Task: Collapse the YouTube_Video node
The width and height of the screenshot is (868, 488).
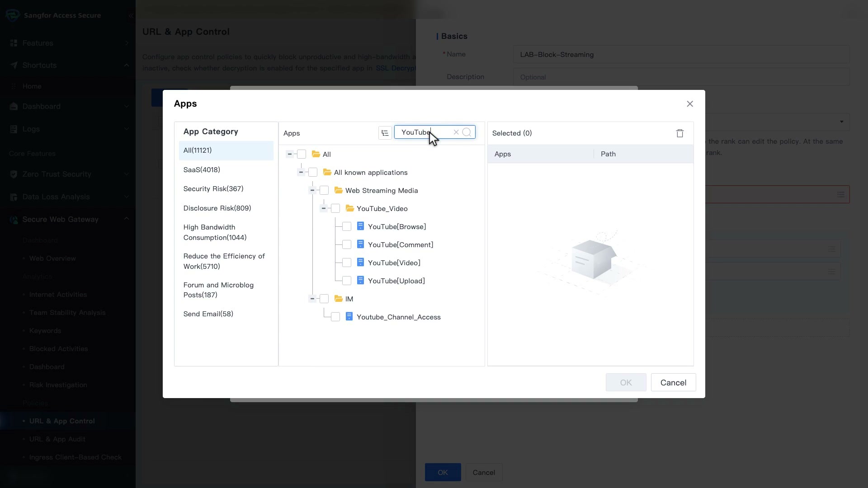Action: pos(324,208)
